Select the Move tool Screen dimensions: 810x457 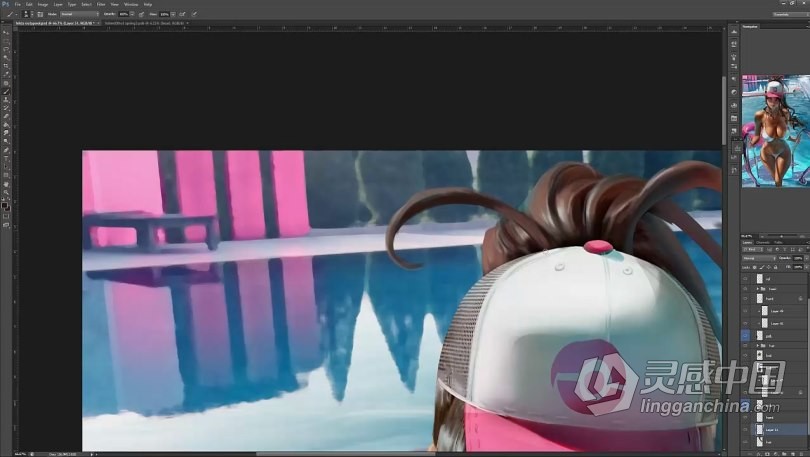(6, 33)
